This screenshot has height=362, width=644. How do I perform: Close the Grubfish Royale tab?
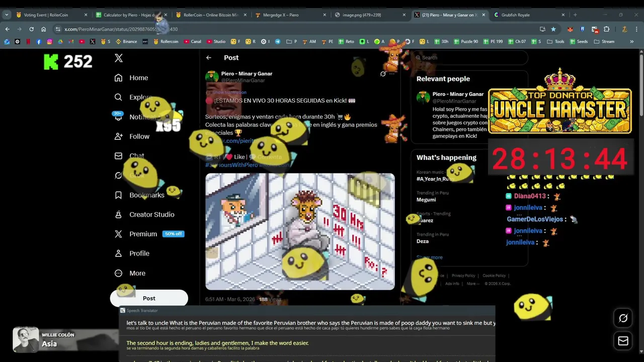tap(563, 15)
